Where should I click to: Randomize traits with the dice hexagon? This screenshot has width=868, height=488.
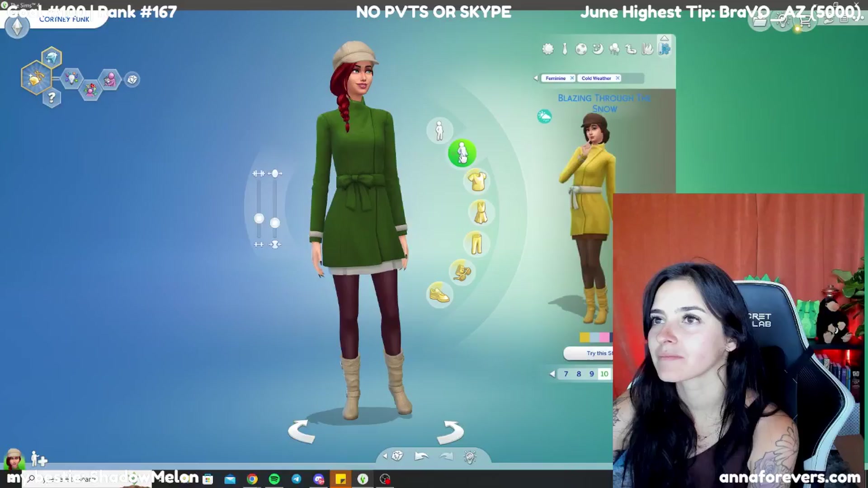(x=132, y=80)
